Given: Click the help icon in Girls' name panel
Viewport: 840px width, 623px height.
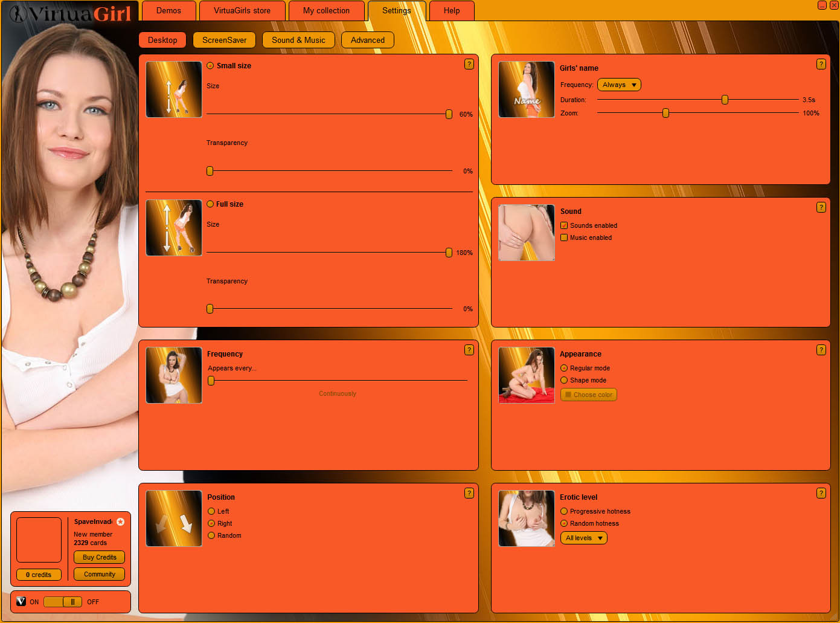Looking at the screenshot, I should tap(821, 64).
